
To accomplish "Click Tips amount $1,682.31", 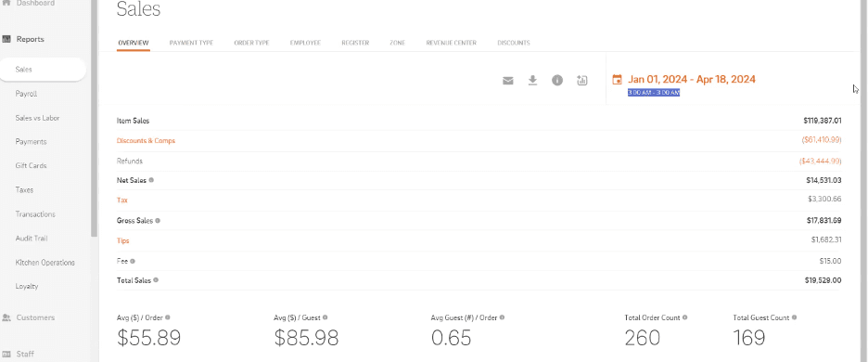I will (x=826, y=240).
